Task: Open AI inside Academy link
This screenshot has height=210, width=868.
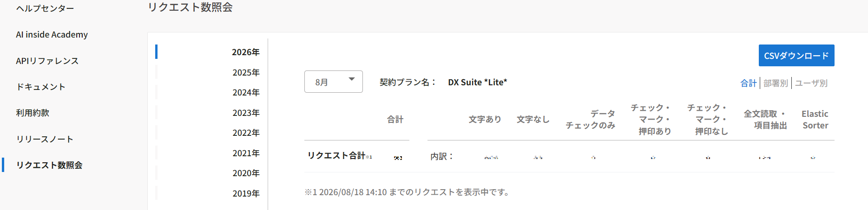Action: point(52,34)
